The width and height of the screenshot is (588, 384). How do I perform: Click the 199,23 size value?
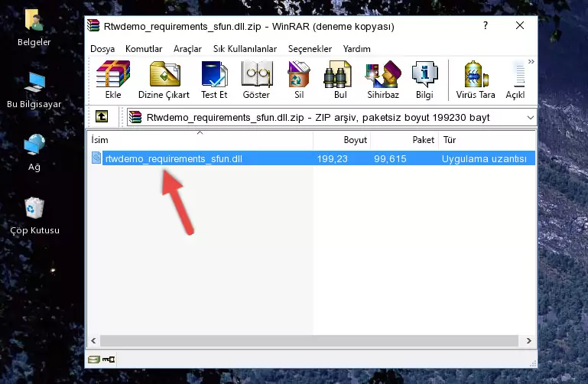click(333, 158)
